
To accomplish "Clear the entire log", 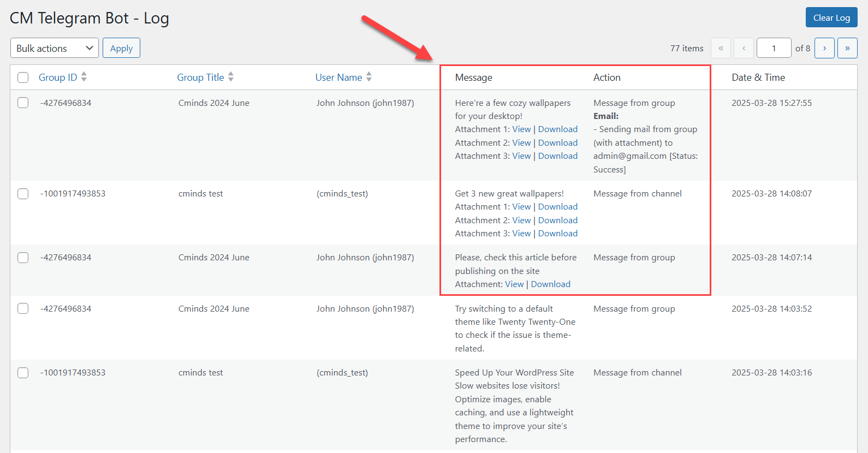I will [x=831, y=17].
